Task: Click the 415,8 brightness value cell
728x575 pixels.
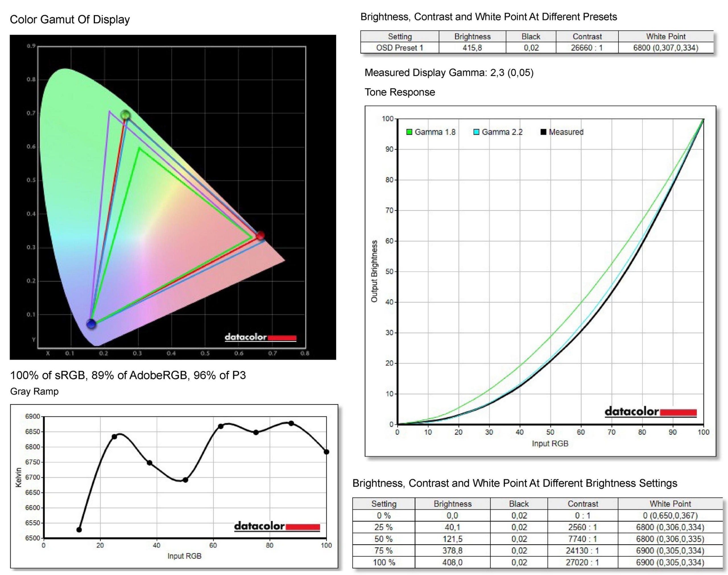Action: point(472,48)
